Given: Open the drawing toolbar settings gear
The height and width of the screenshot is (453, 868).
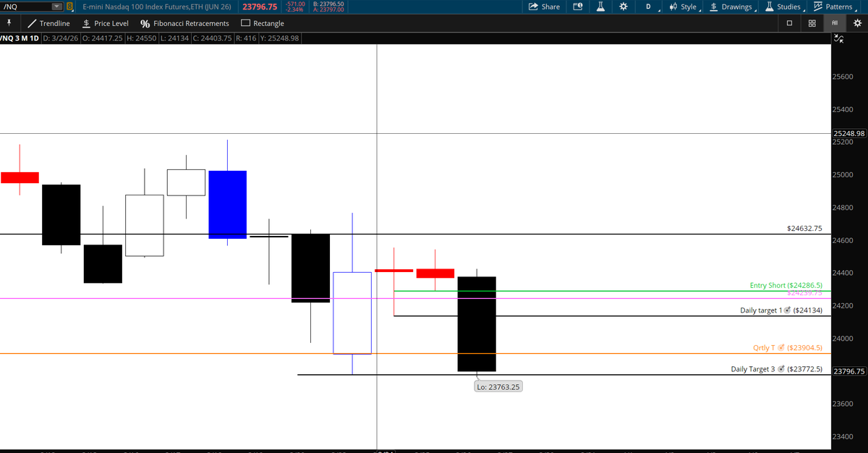Looking at the screenshot, I should (858, 23).
